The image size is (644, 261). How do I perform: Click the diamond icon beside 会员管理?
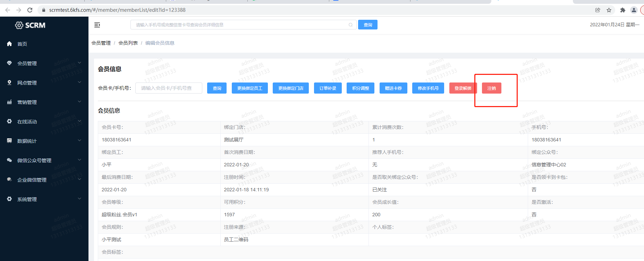tap(9, 63)
